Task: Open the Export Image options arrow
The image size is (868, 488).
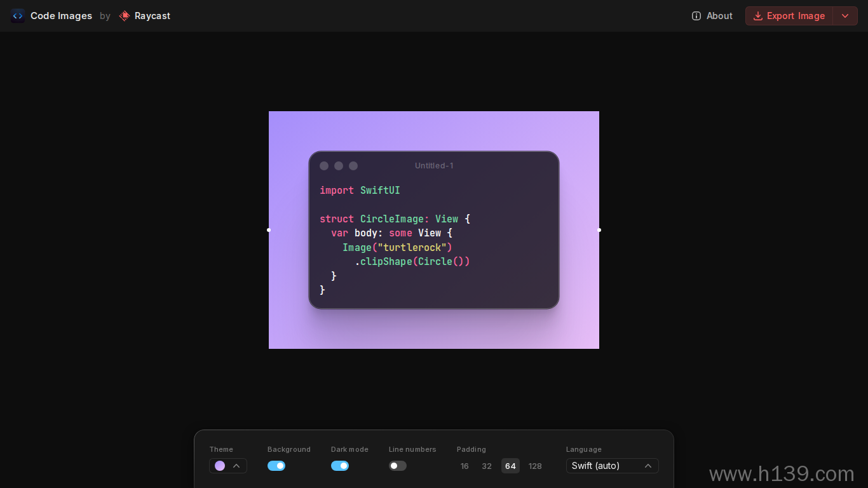Action: tap(845, 16)
